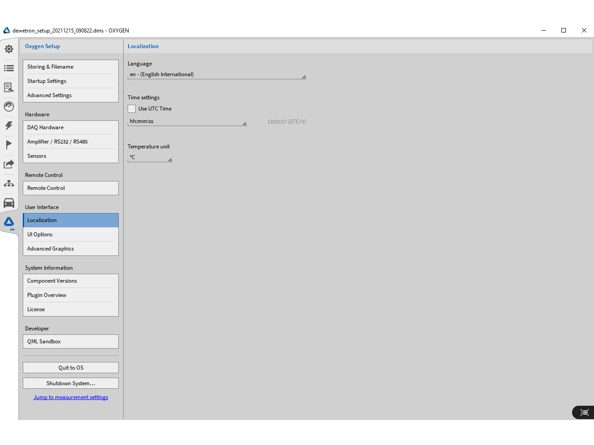The image size is (594, 445).
Task: Open the channel list icon
Action: click(x=9, y=68)
